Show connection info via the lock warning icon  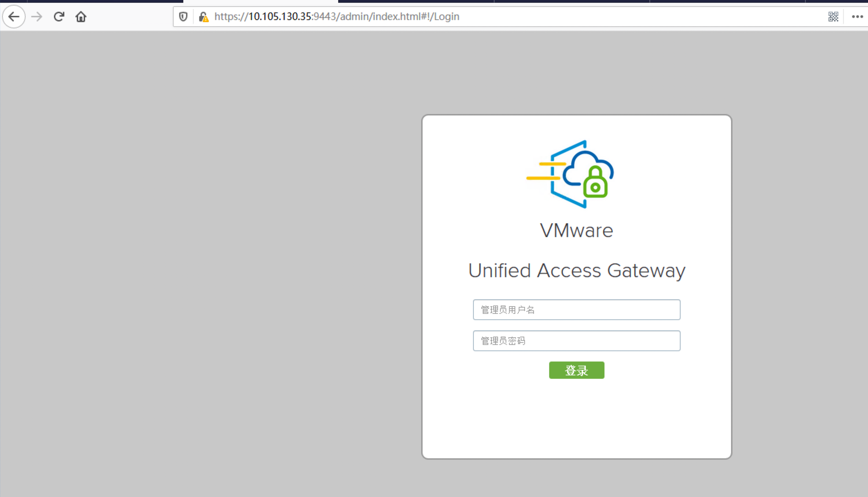pos(204,17)
